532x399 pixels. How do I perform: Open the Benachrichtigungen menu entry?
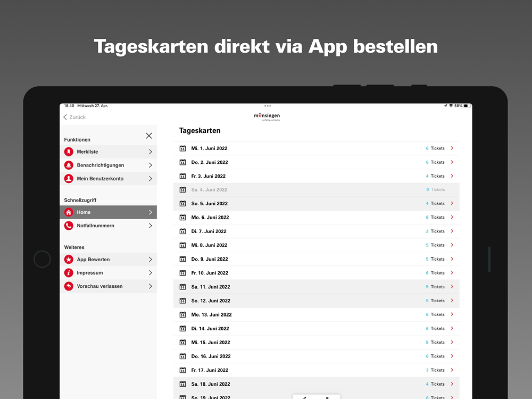coord(108,165)
